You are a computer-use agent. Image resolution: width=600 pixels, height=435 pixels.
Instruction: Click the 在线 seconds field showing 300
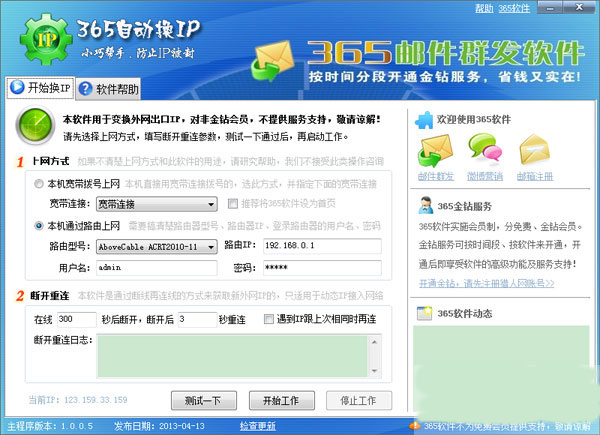pos(77,319)
